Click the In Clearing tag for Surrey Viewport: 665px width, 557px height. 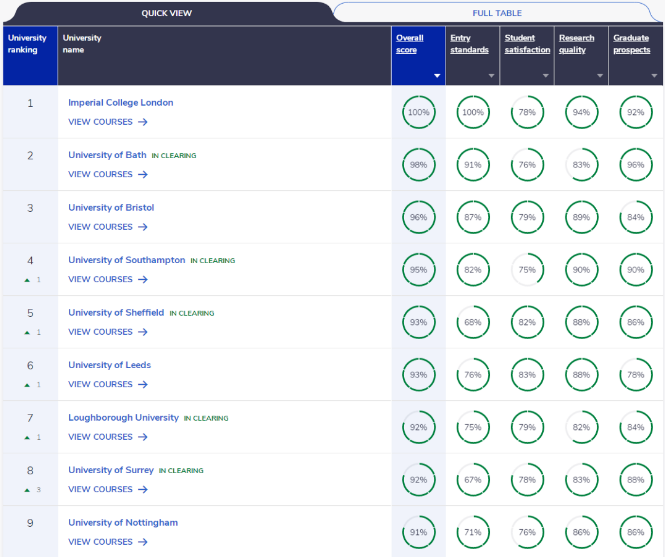181,470
